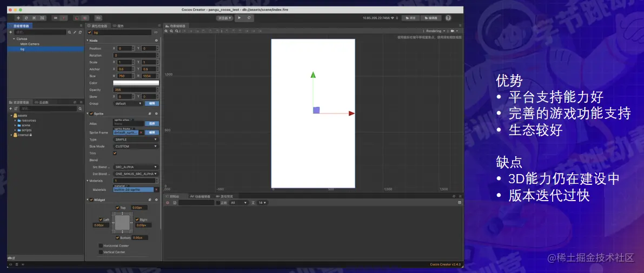Open the Sprite component help doc icon

pyautogui.click(x=149, y=114)
